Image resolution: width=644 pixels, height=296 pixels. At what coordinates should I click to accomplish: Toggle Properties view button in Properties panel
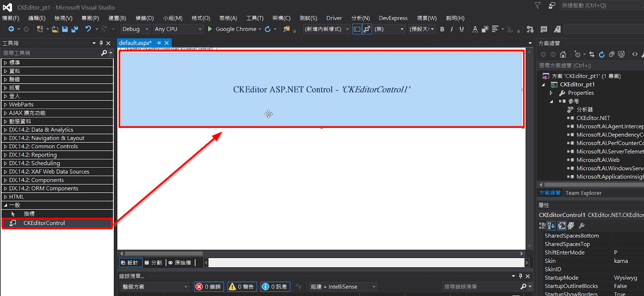561,226
